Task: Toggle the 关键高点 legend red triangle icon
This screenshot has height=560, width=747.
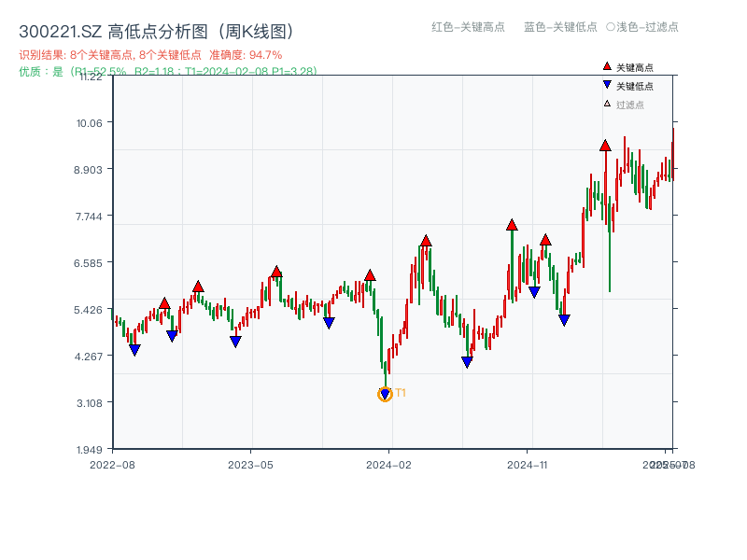Action: (x=607, y=66)
